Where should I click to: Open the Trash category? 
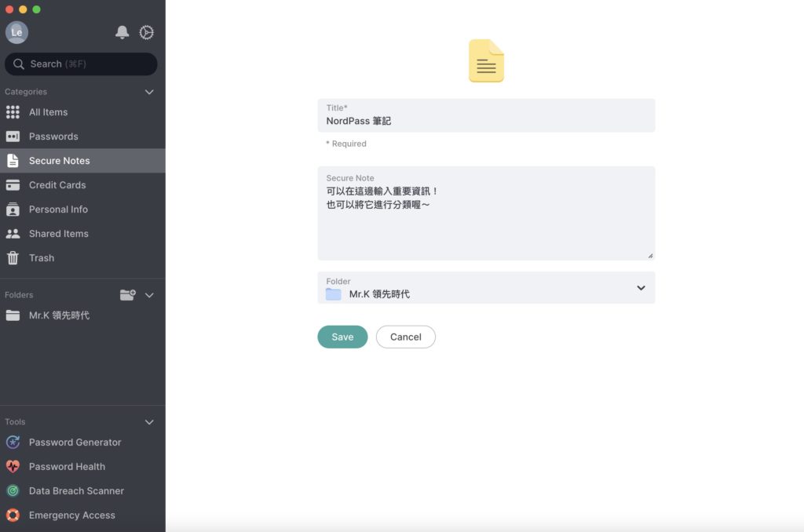point(82,258)
